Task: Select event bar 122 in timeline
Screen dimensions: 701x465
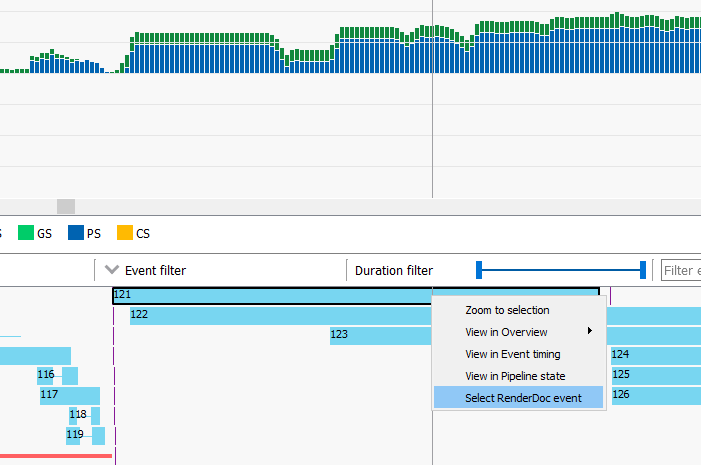Action: [281, 316]
